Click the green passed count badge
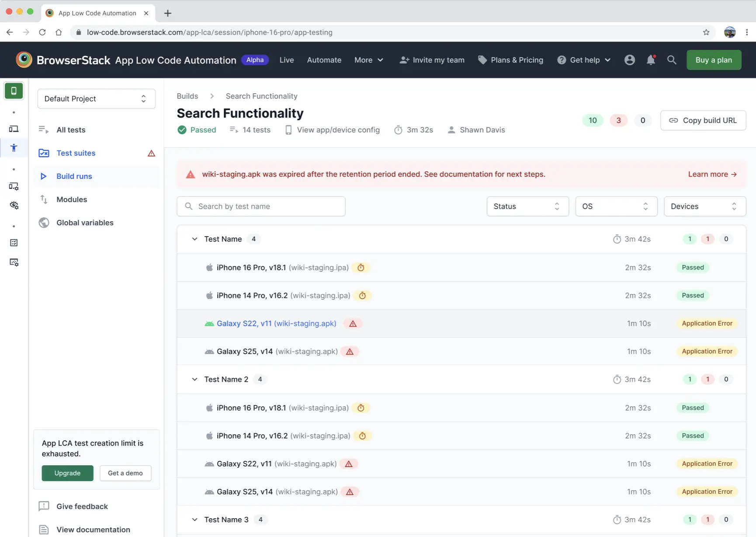Screen dimensions: 756x537 click(x=593, y=120)
